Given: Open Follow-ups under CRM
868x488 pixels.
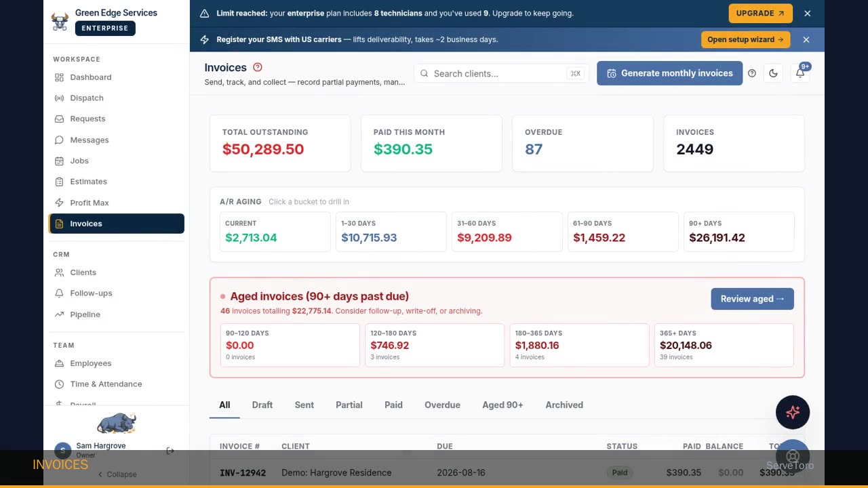Looking at the screenshot, I should pyautogui.click(x=116, y=293).
